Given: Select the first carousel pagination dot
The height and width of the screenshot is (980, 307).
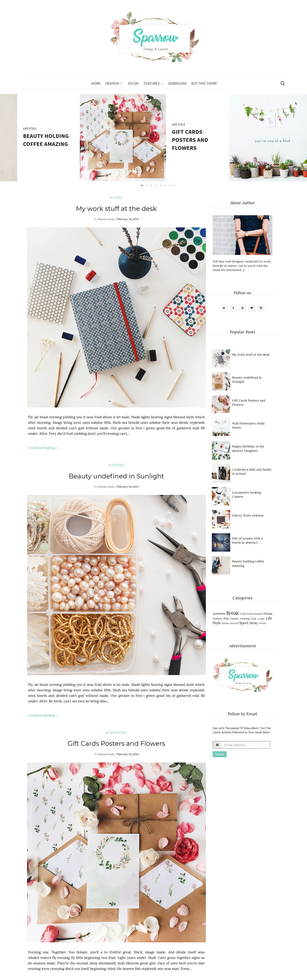Looking at the screenshot, I should click(x=142, y=185).
